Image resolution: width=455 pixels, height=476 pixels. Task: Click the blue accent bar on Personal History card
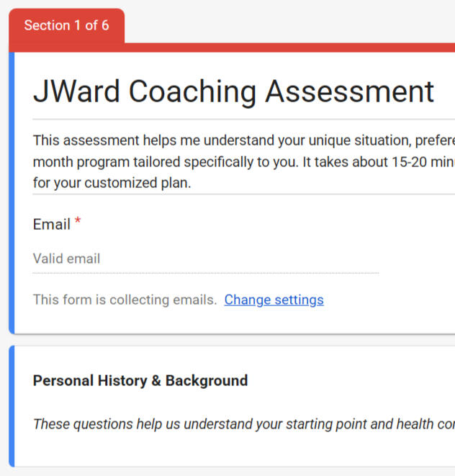click(x=12, y=406)
